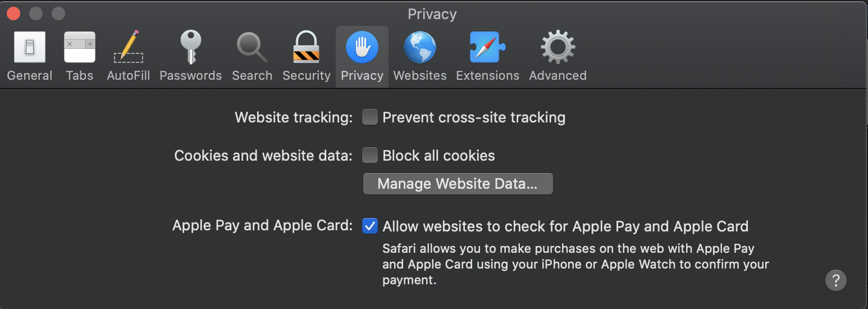Screen dimensions: 868x309
Task: Open the Security padlock icon
Action: pyautogui.click(x=307, y=48)
